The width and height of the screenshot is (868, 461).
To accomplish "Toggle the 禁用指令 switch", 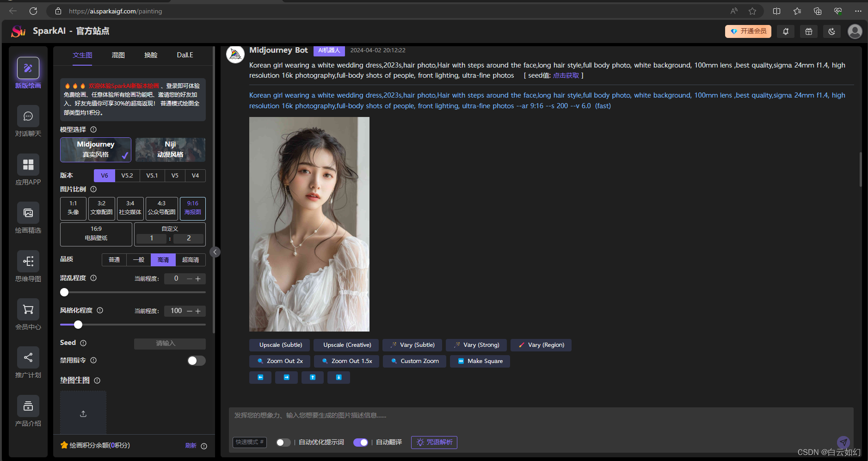I will [196, 361].
